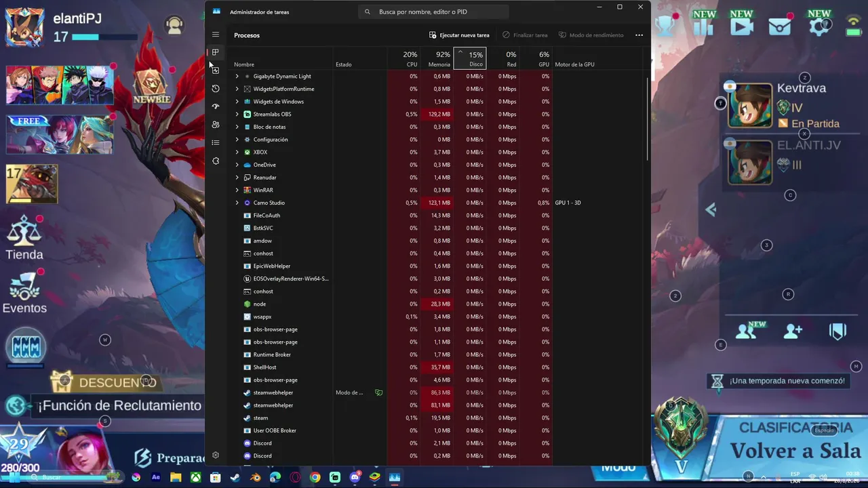The width and height of the screenshot is (868, 488).
Task: Open the Task Manager hamburger navigation menu
Action: [216, 35]
